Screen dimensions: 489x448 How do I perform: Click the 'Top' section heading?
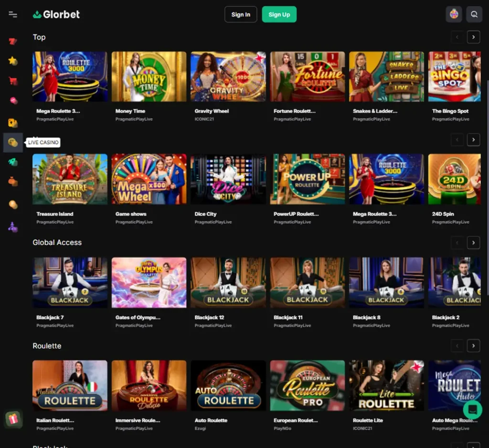coord(39,37)
